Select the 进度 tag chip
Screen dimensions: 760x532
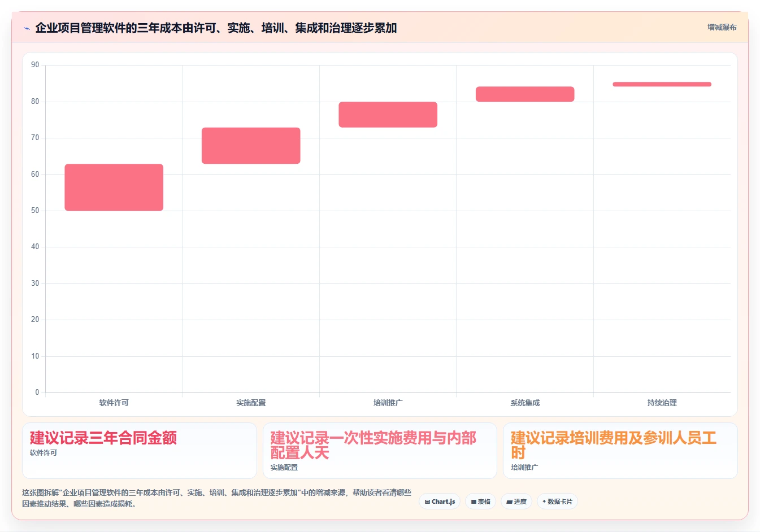[x=516, y=502]
